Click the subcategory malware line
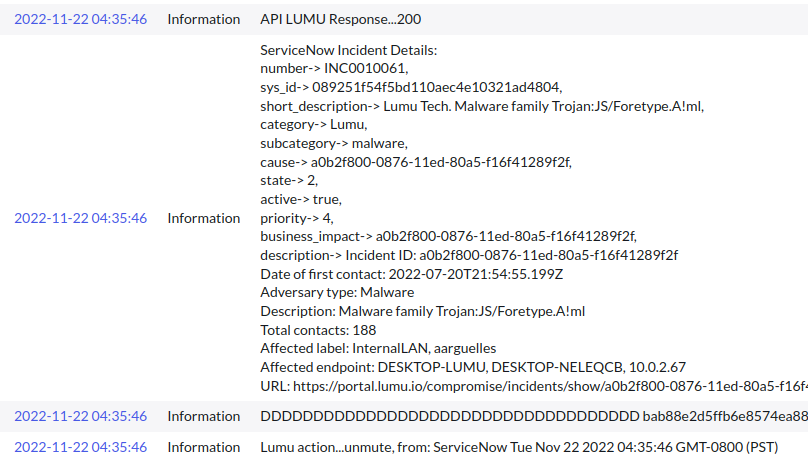The image size is (808, 460). 333,143
